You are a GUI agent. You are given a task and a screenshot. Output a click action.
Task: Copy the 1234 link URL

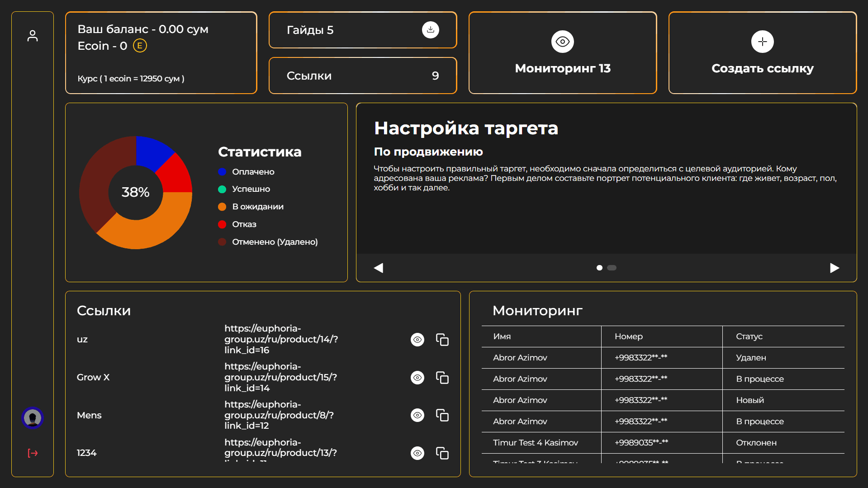tap(442, 453)
